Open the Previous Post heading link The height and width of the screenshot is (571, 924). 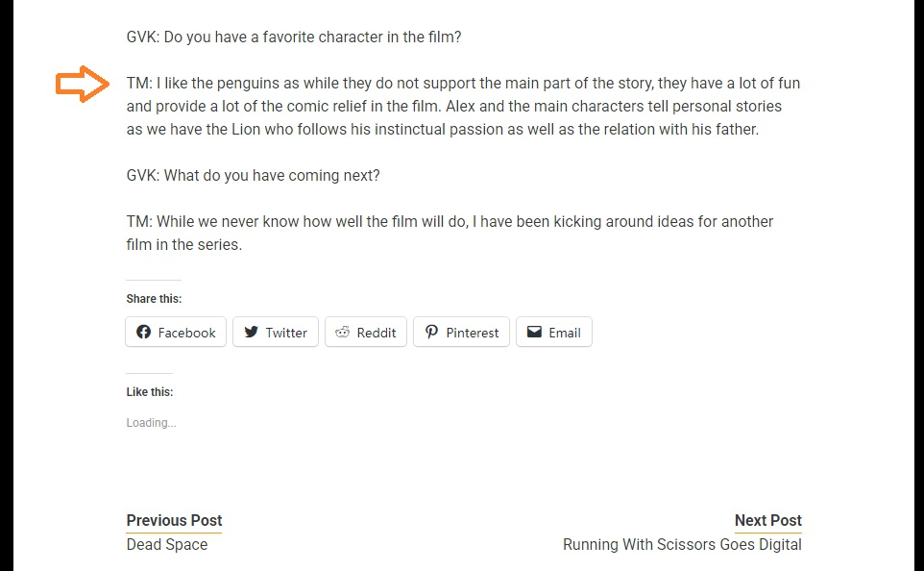pyautogui.click(x=174, y=520)
